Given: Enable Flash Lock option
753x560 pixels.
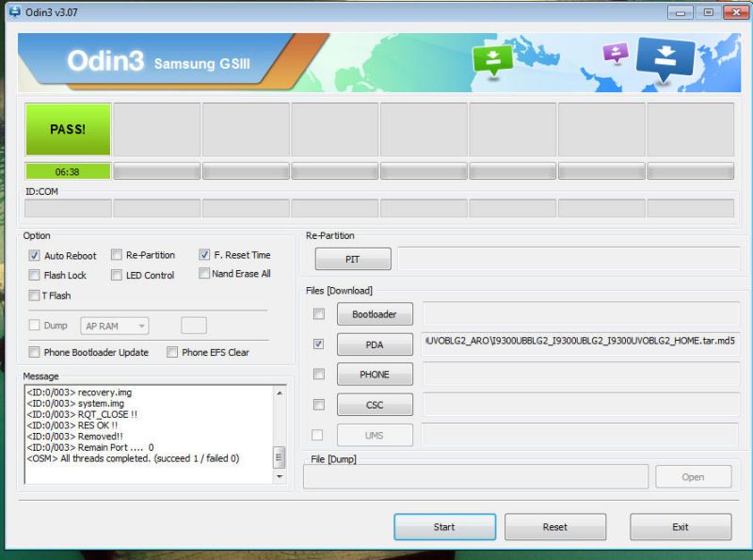Looking at the screenshot, I should click(34, 275).
